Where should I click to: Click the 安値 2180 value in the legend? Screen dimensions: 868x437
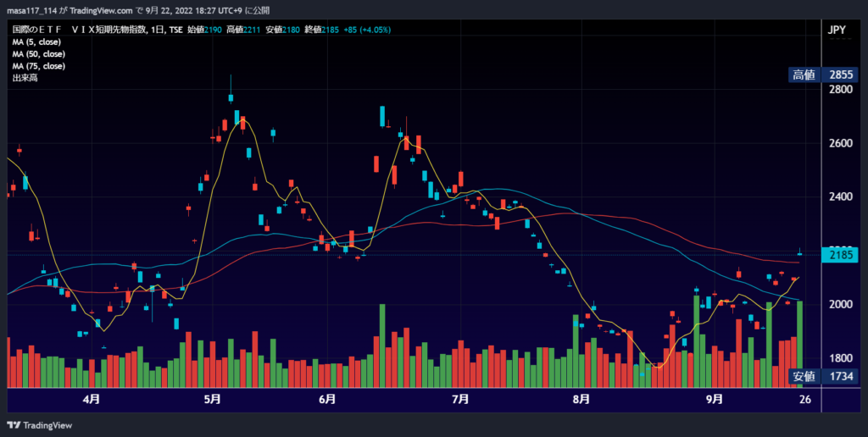tap(283, 30)
